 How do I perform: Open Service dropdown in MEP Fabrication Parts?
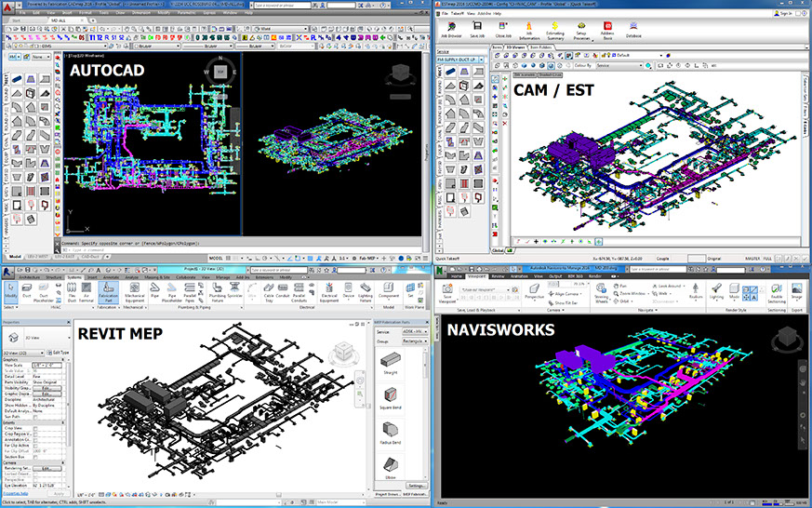click(415, 331)
